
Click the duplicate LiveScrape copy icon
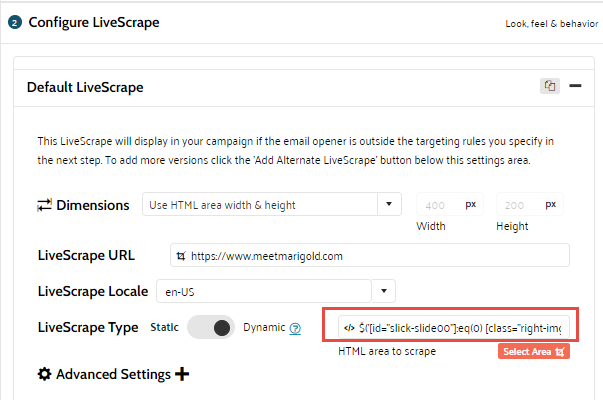click(549, 86)
